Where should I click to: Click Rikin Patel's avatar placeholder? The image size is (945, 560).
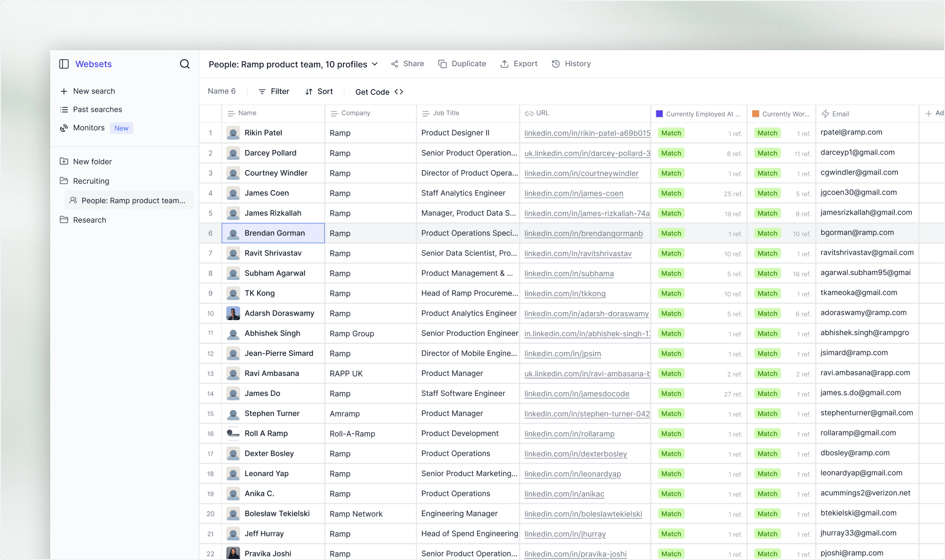[233, 133]
